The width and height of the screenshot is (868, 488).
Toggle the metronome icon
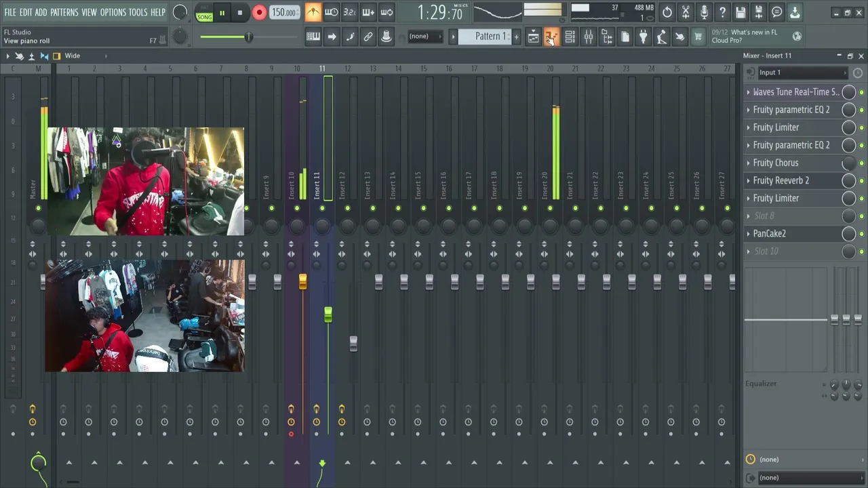tap(313, 12)
